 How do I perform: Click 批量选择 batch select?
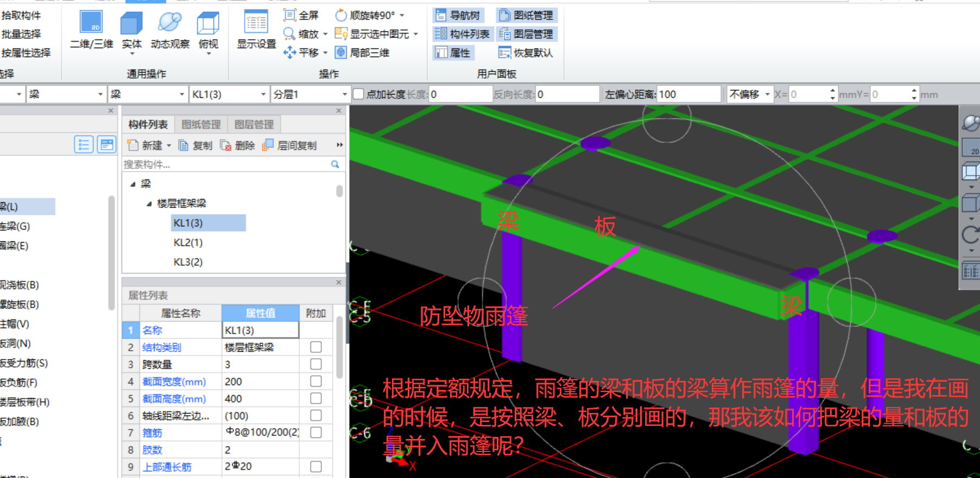coord(21,34)
